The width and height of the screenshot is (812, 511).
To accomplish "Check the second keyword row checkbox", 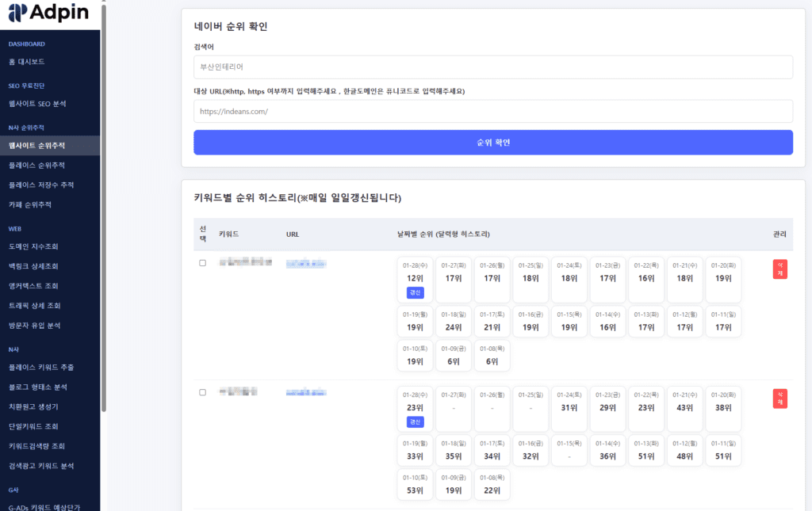I will (x=202, y=392).
